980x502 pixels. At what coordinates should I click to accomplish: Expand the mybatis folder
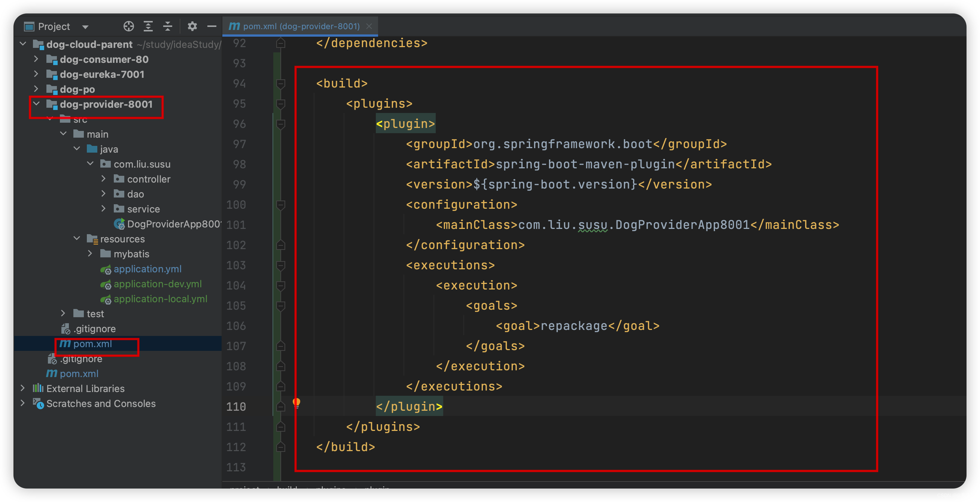coord(90,254)
